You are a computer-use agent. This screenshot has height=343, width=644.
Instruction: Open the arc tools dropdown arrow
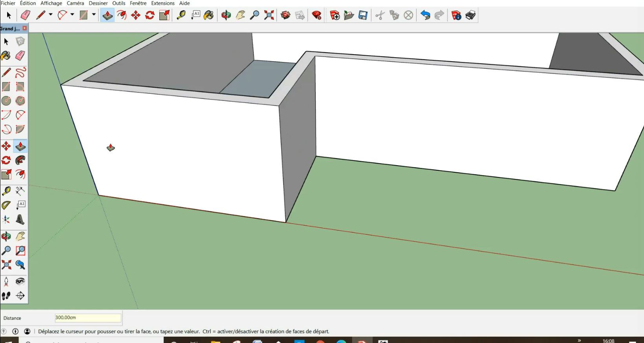[x=72, y=15]
